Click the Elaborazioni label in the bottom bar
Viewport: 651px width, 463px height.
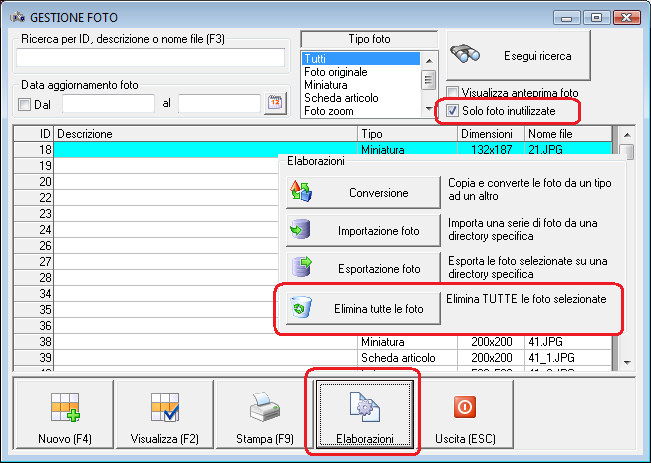[x=365, y=439]
